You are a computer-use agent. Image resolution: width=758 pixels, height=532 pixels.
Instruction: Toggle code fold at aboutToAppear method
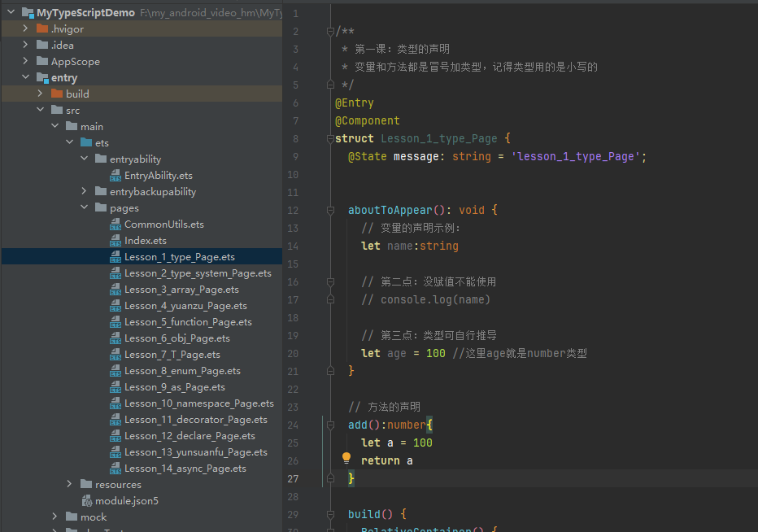pyautogui.click(x=331, y=211)
